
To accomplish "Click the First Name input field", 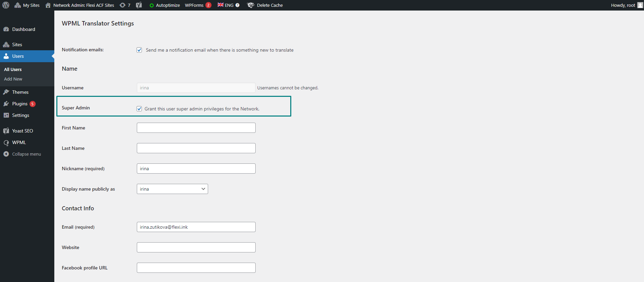I will pyautogui.click(x=196, y=128).
